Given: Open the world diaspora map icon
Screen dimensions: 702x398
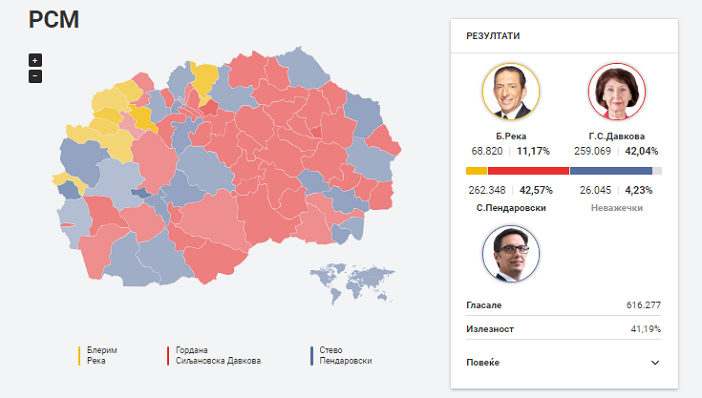Looking at the screenshot, I should tap(352, 282).
